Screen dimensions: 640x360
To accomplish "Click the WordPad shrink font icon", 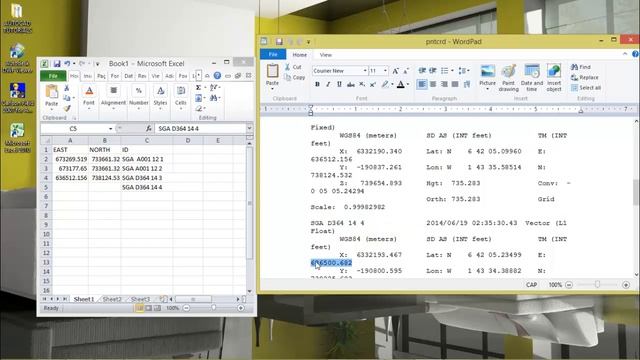I will [406, 71].
